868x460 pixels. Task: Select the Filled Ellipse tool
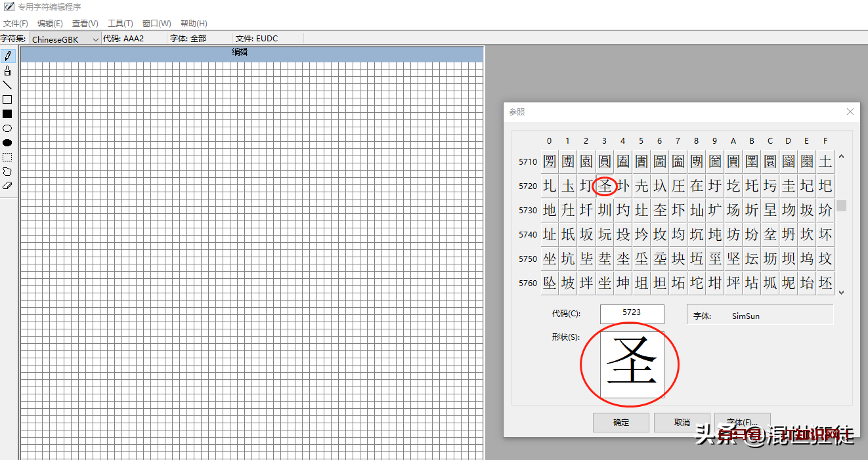(8, 142)
